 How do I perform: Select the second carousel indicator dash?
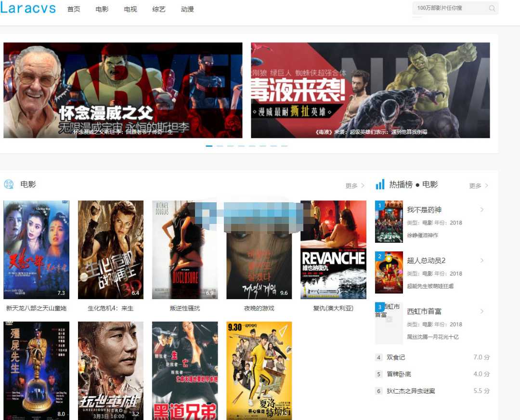220,146
